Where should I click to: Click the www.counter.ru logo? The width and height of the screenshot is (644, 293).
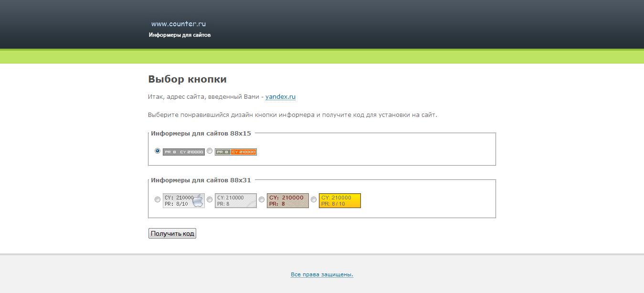(x=179, y=23)
